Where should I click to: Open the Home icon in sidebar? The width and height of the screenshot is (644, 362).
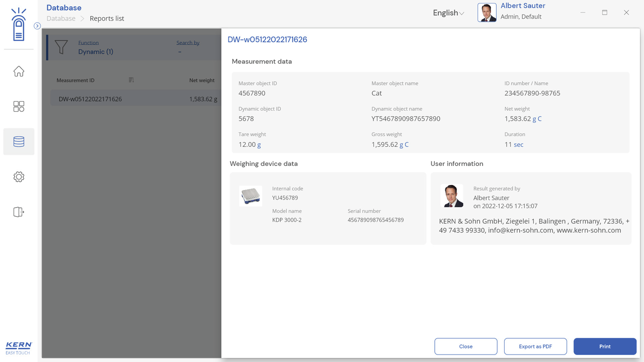(19, 71)
